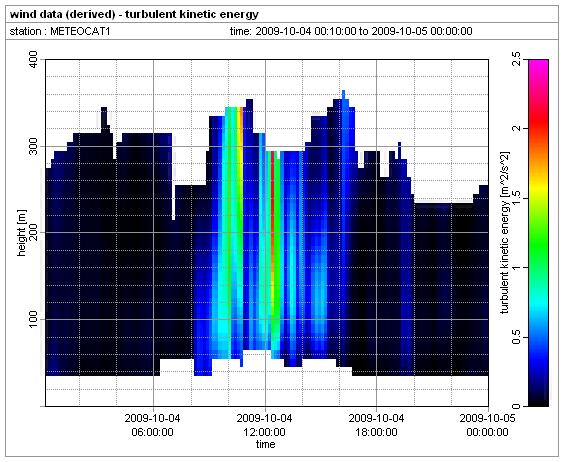Click the time range text '2009-10-04 00:10:00 to 2009-10-05 00:00:00'
The image size is (564, 462).
coord(364,31)
